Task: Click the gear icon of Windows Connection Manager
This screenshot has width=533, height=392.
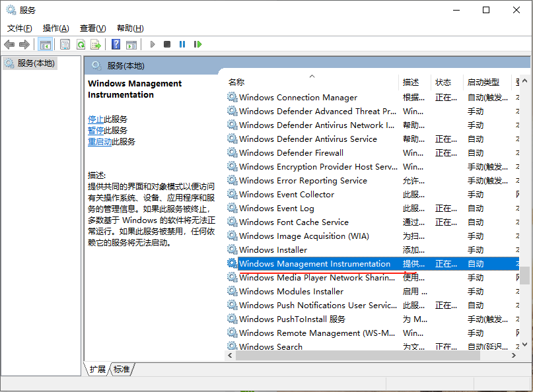Action: click(x=232, y=97)
